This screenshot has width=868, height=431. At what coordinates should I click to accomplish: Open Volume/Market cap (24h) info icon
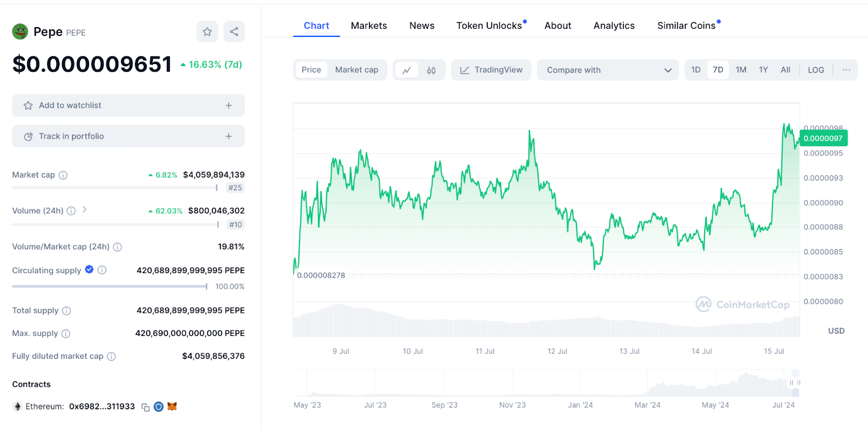pyautogui.click(x=117, y=247)
